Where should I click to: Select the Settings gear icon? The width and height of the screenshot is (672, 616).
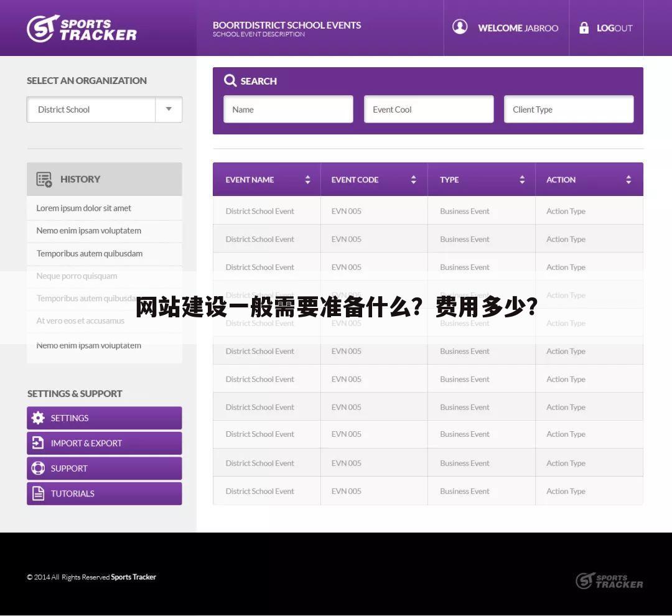pos(38,418)
